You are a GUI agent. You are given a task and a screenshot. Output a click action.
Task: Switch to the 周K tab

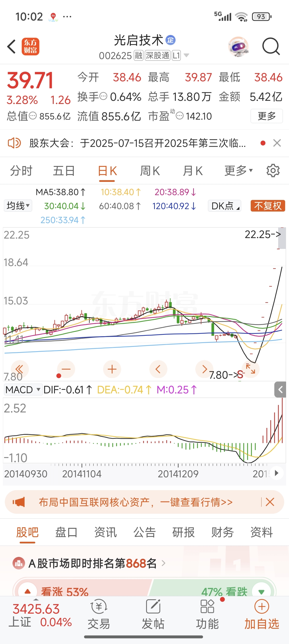click(x=150, y=171)
